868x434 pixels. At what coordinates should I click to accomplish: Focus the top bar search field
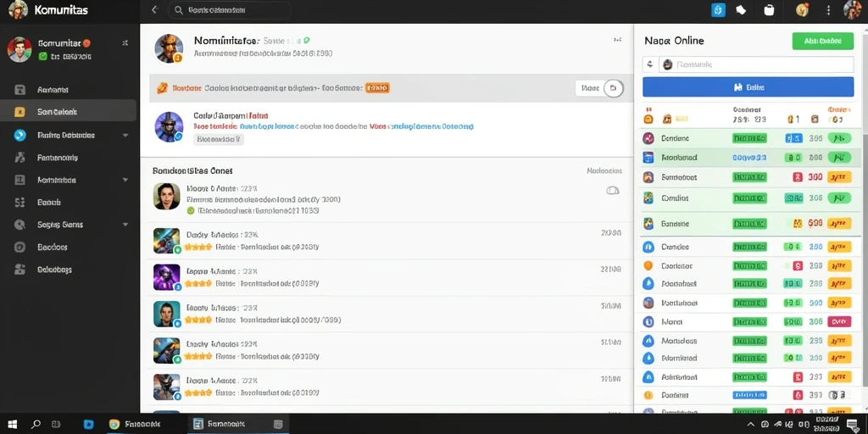[229, 10]
